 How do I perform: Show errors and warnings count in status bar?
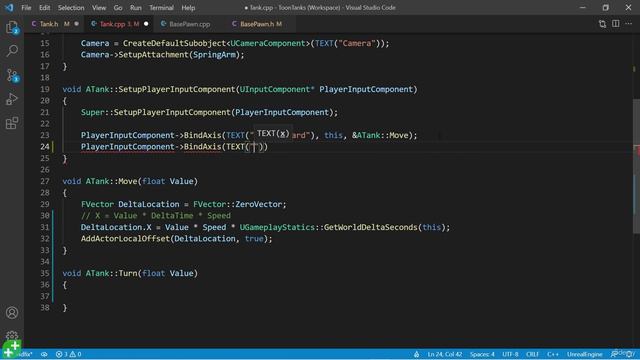(x=69, y=354)
